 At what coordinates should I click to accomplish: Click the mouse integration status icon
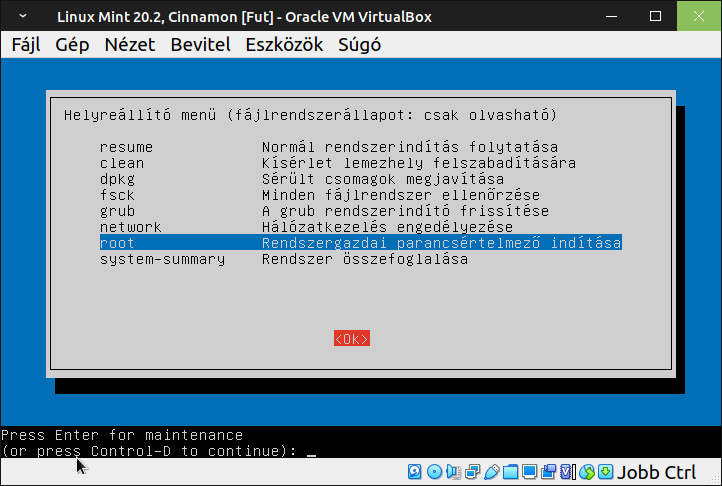coord(587,472)
